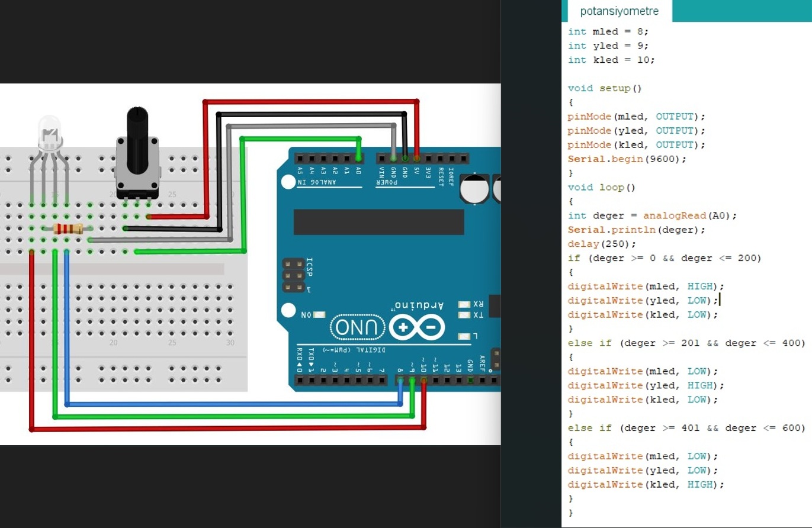Click the ON power LED indicator
The height and width of the screenshot is (528, 812).
(x=320, y=315)
